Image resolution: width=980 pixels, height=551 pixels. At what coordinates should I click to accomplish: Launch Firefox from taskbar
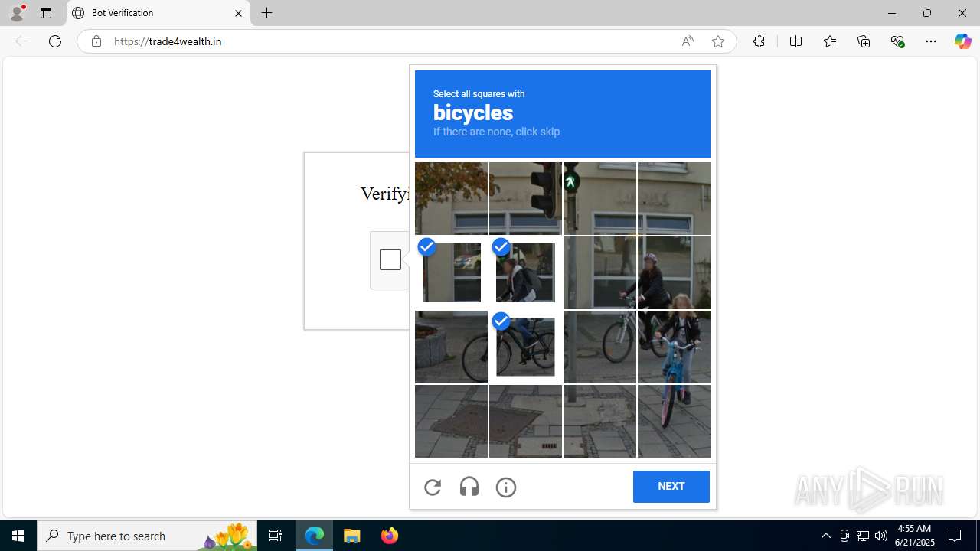click(x=390, y=536)
